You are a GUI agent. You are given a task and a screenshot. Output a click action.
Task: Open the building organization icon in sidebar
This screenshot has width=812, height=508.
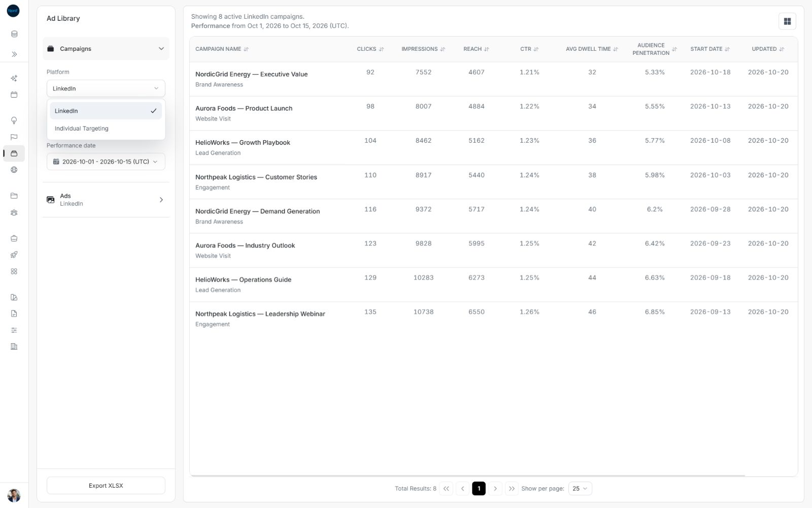coord(14,346)
